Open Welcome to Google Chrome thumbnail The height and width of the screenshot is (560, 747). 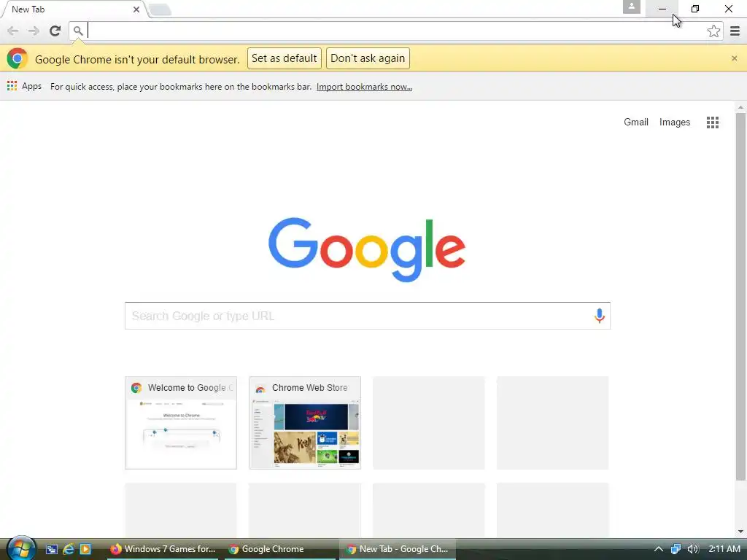181,423
